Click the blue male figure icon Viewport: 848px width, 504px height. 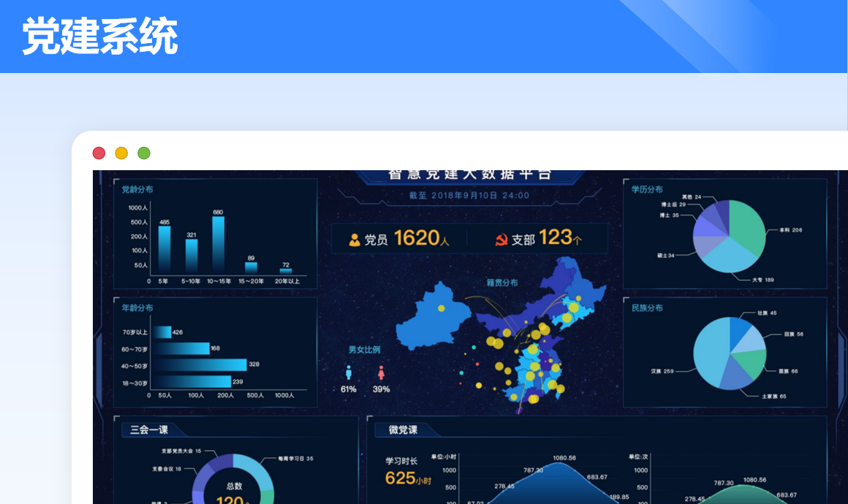click(348, 373)
